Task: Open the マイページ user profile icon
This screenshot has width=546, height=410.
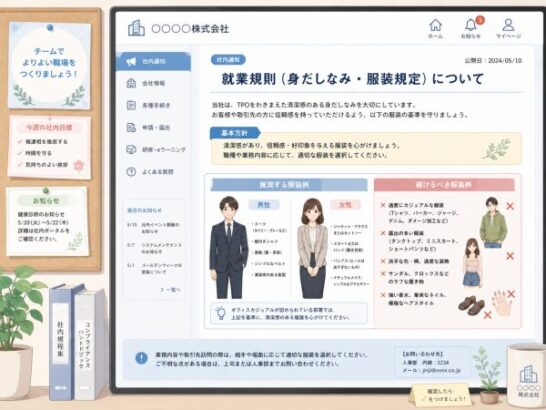Action: click(508, 25)
